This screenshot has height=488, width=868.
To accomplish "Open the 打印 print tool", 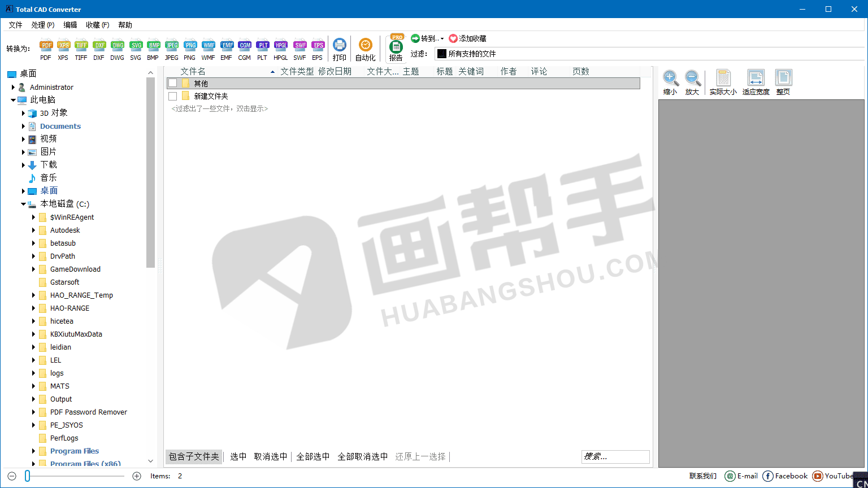I will click(339, 50).
